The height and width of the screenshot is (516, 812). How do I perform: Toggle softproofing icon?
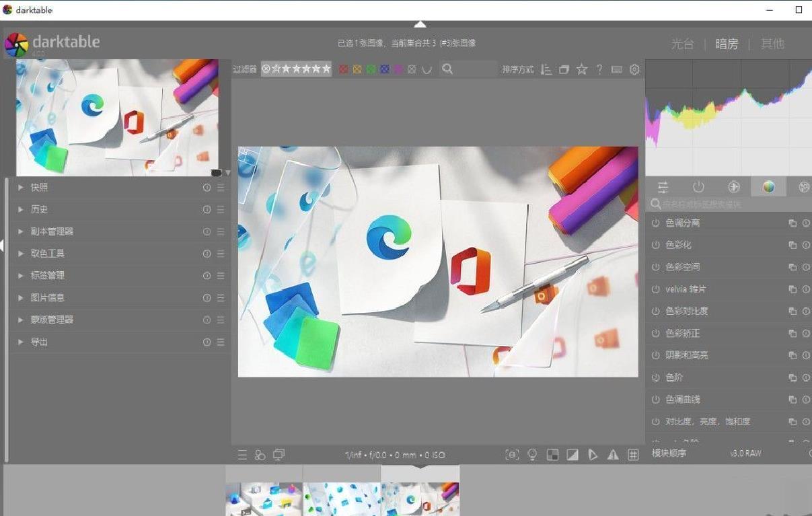tap(593, 455)
